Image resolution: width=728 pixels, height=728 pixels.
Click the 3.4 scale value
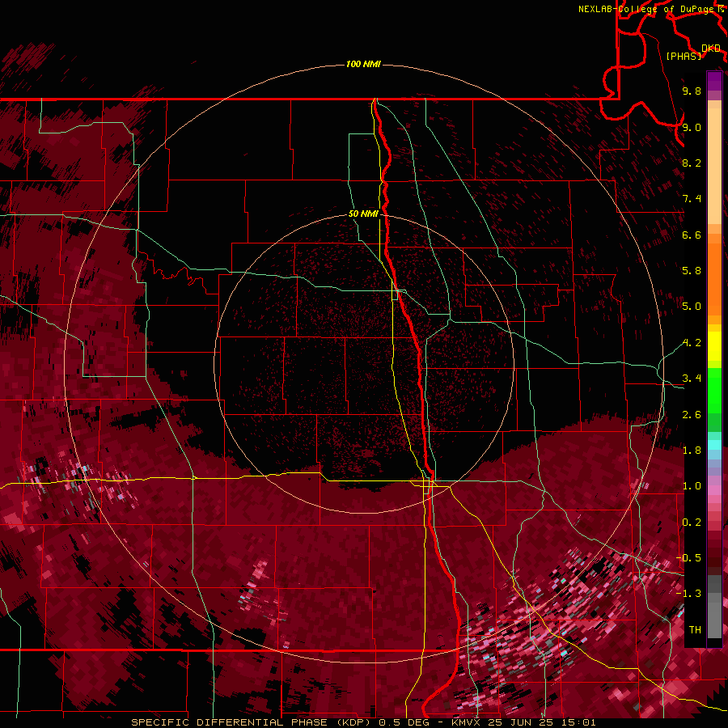[692, 379]
